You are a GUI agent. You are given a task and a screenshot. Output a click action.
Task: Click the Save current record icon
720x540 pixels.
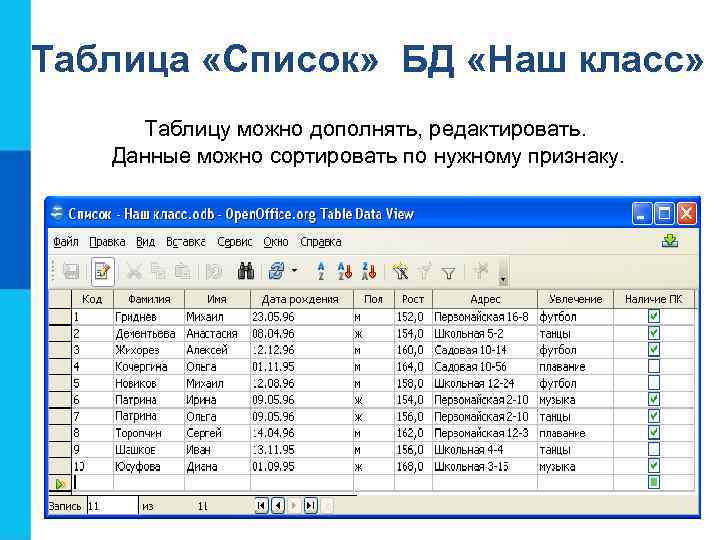pyautogui.click(x=71, y=272)
